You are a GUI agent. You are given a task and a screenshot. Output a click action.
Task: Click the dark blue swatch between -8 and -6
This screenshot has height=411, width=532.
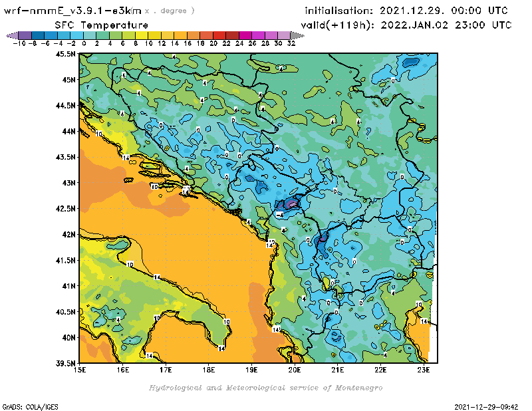(x=38, y=35)
